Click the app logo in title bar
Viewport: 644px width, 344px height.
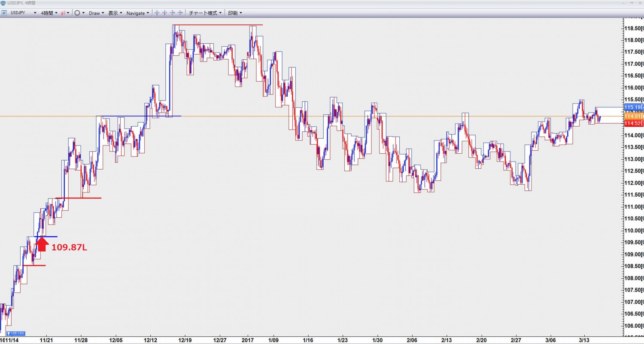click(x=3, y=3)
